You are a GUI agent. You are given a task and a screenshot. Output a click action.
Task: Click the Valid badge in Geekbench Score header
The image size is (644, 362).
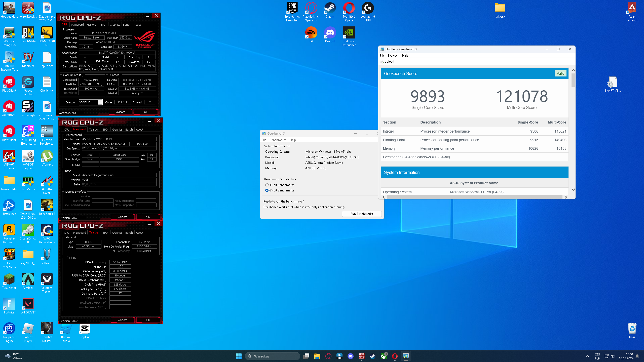[x=560, y=73]
